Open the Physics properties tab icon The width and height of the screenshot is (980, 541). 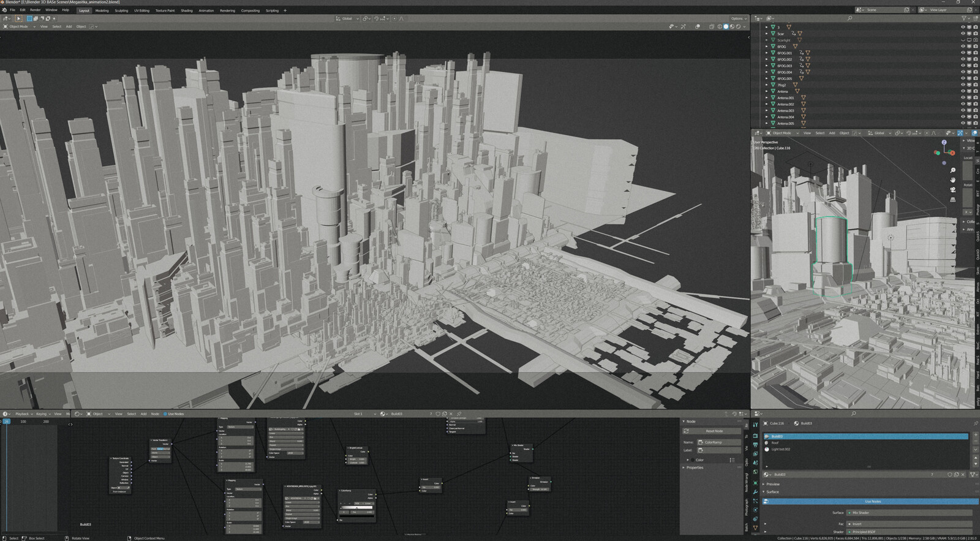click(x=755, y=510)
